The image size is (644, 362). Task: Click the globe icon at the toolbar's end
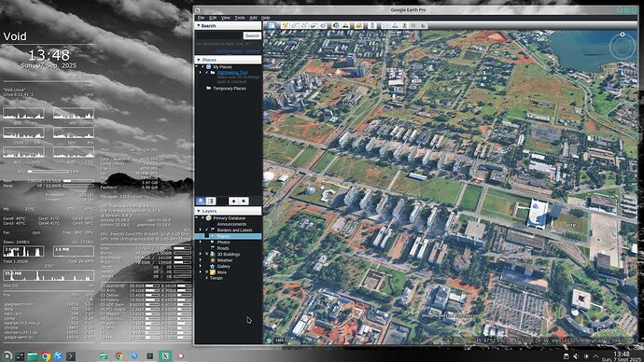coord(423,25)
